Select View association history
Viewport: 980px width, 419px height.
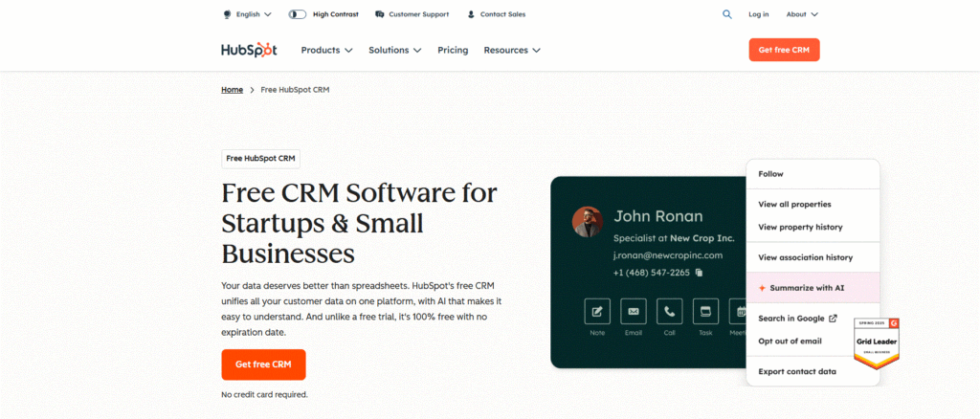tap(813, 257)
